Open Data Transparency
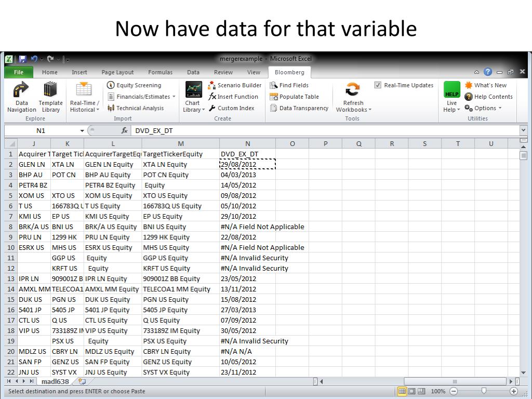The image size is (532, 399). tap(299, 108)
